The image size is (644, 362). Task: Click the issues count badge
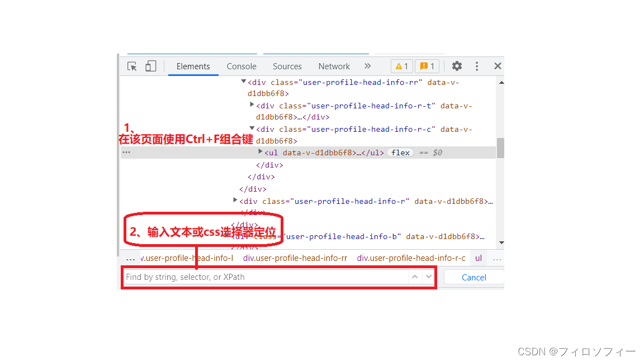(427, 66)
